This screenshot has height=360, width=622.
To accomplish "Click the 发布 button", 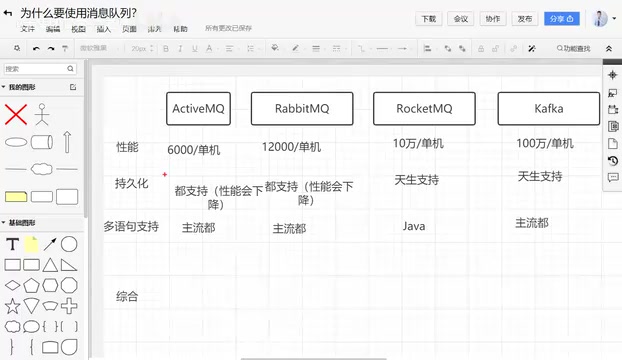I will click(524, 19).
